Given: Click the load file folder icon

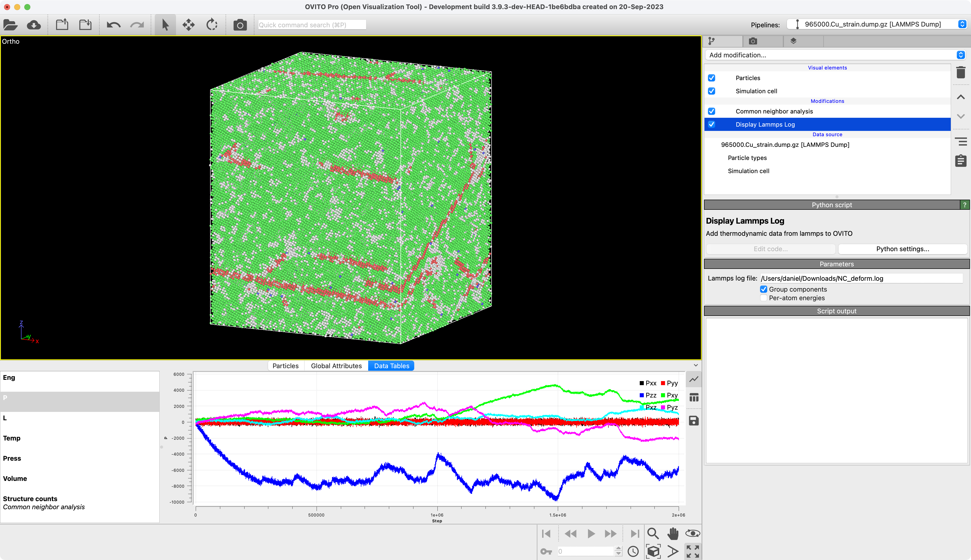Looking at the screenshot, I should [10, 25].
